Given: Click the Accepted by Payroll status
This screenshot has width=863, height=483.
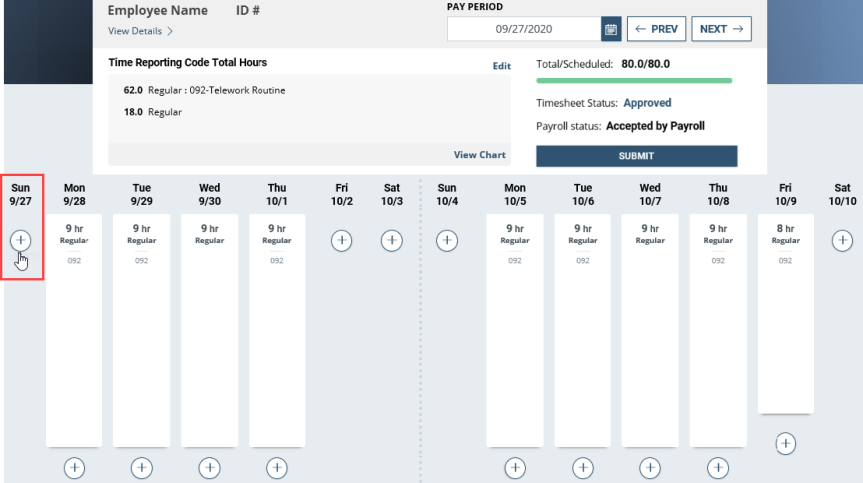Looking at the screenshot, I should [x=655, y=126].
